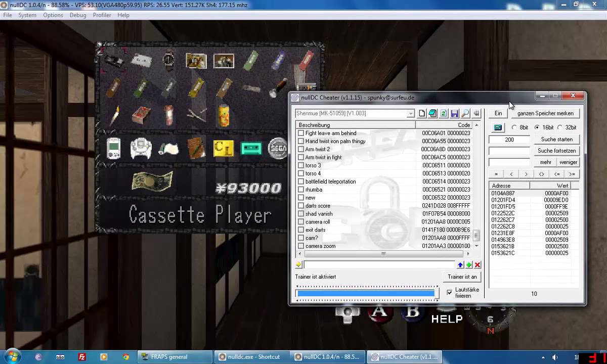This screenshot has height=364, width=607.
Task: Switch to nulldc.exe - Shortcut taskbar button
Action: coord(252,357)
